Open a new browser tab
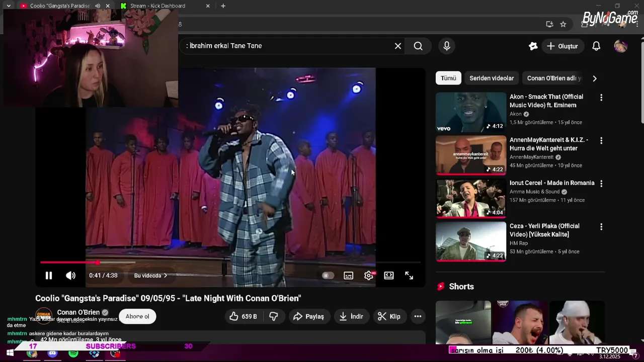Image resolution: width=644 pixels, height=362 pixels. (223, 6)
